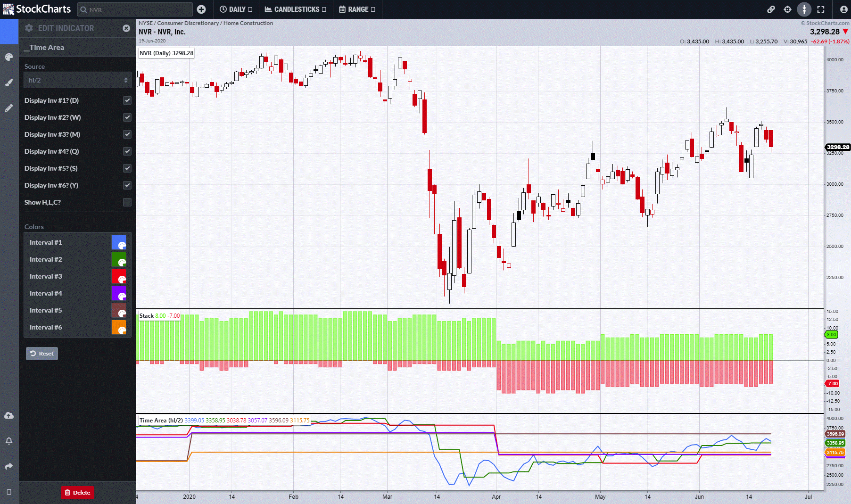The width and height of the screenshot is (851, 504).
Task: Click the Interval #2 green color swatch
Action: (x=119, y=259)
